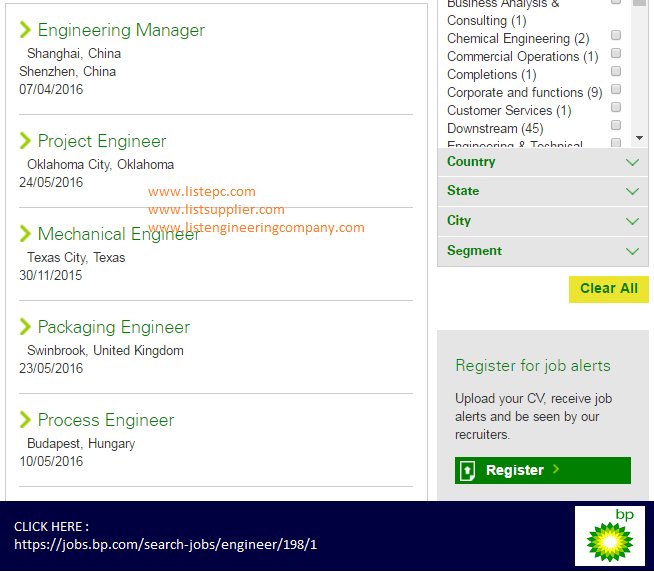Click the green arrow beside Mechanical Engineer
Image resolution: width=654 pixels, height=572 pixels.
[25, 234]
